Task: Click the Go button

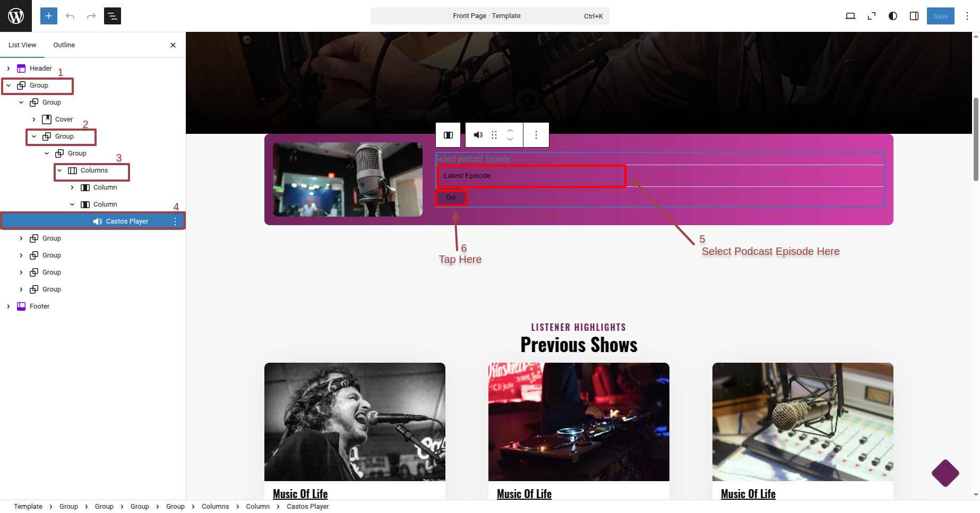Action: (451, 198)
